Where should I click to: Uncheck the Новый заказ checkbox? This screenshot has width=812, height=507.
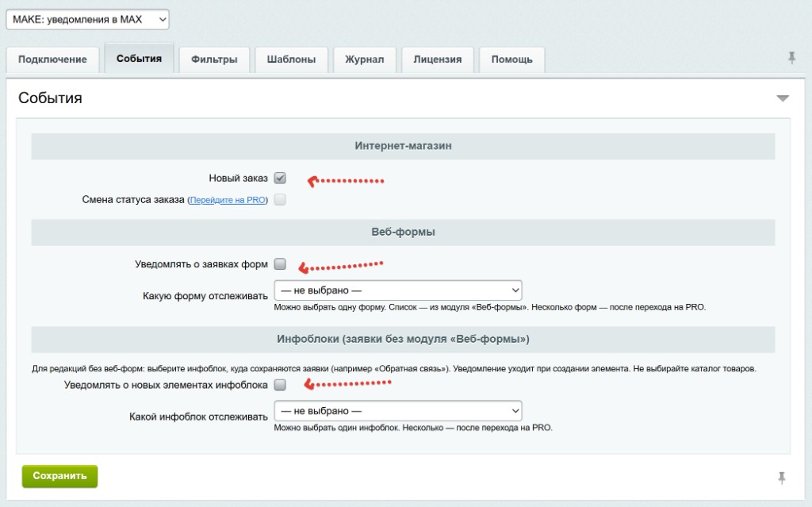(280, 179)
